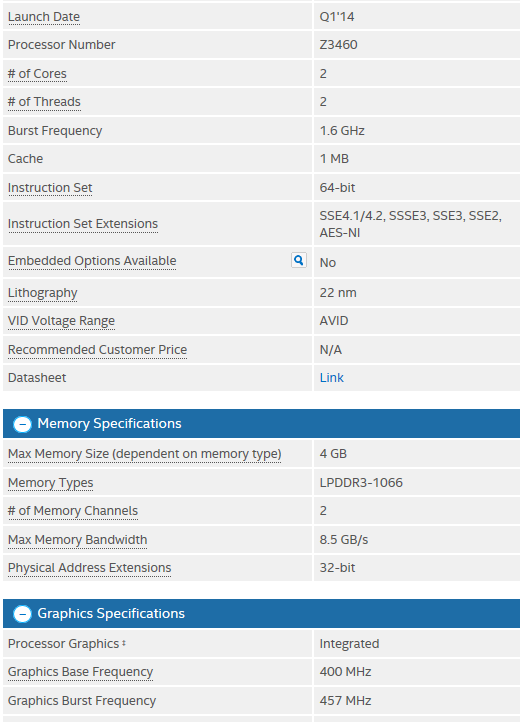This screenshot has width=526, height=722.
Task: Click the Max Memory Size label
Action: coord(145,454)
